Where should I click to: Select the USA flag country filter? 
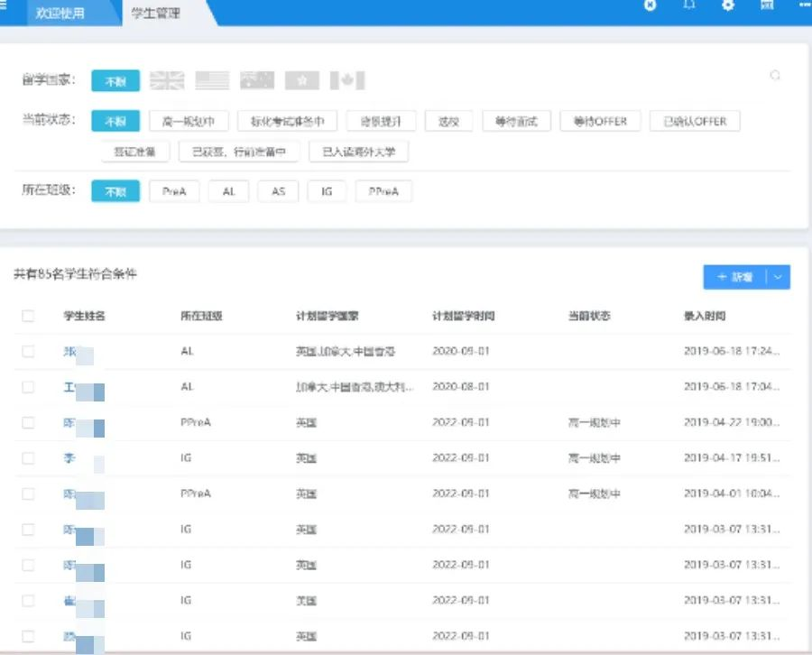213,80
